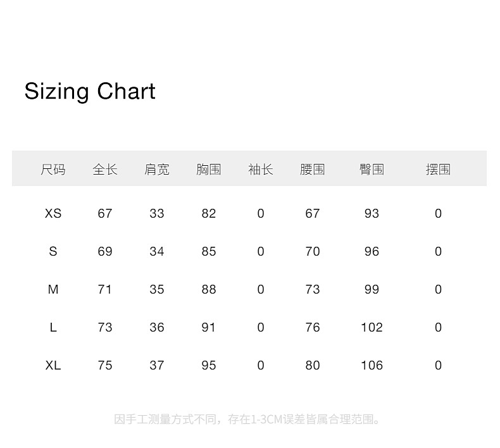Select the 腰围 column header

[x=313, y=170]
